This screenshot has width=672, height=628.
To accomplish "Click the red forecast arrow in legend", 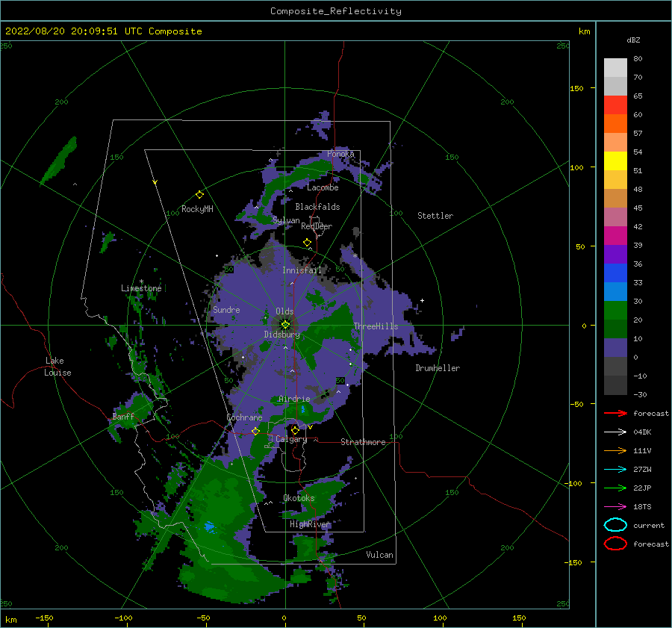I will (x=615, y=413).
